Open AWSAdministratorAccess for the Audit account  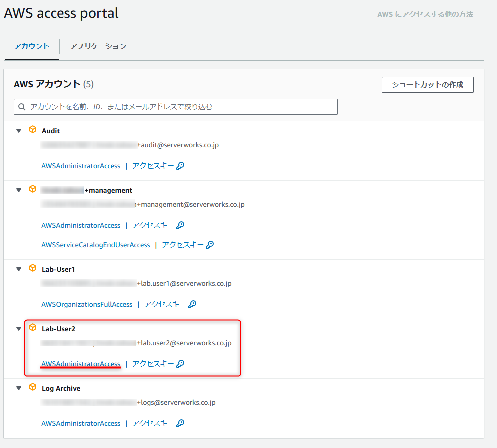coord(81,166)
